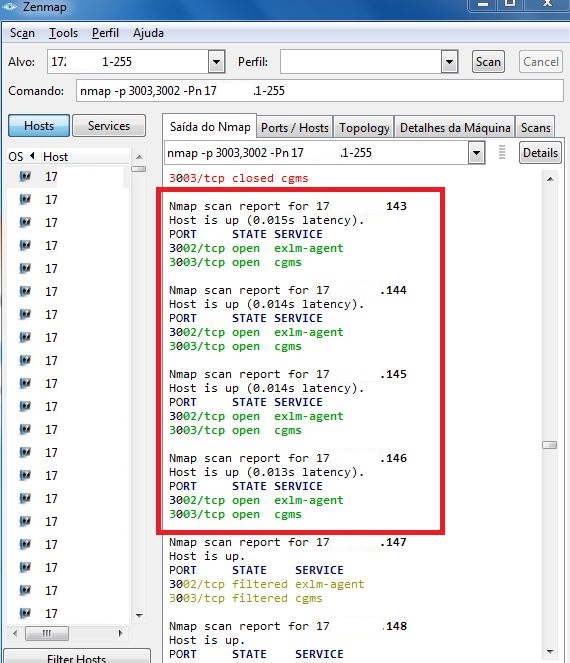Click the Nmap output vertical scrollbar thumb

(550, 445)
